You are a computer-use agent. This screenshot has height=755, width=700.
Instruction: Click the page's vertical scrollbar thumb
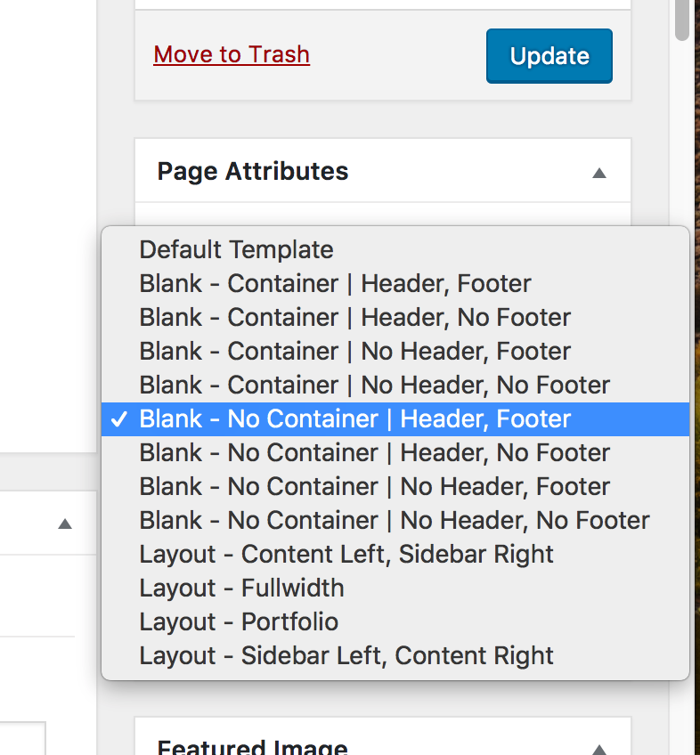(x=682, y=18)
